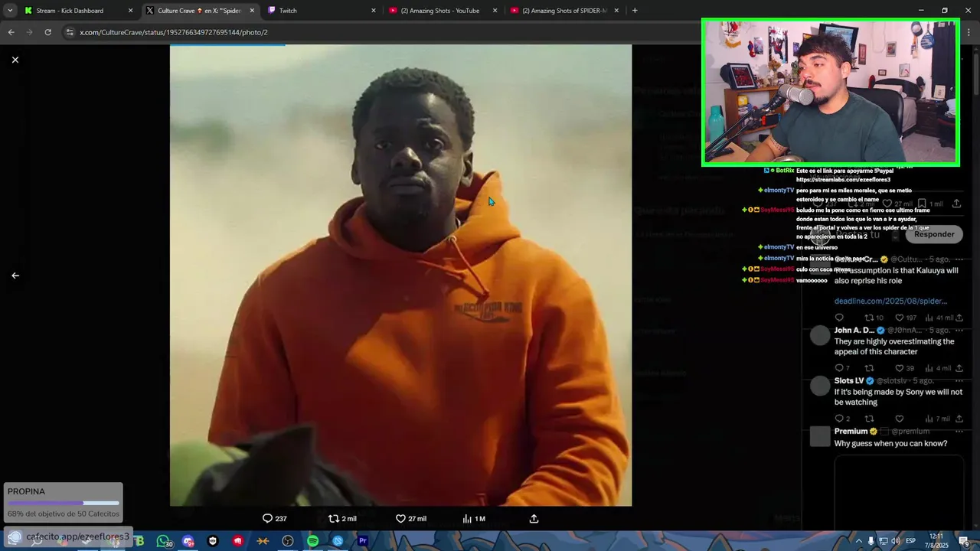
Task: Close the Kick Dashboard tab
Action: pyautogui.click(x=130, y=11)
